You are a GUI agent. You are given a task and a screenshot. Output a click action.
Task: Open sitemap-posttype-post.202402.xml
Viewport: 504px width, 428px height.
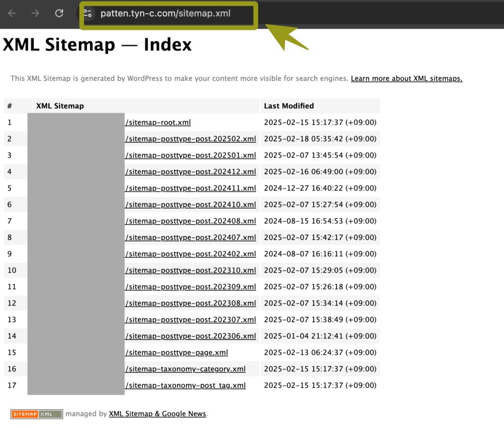[190, 254]
